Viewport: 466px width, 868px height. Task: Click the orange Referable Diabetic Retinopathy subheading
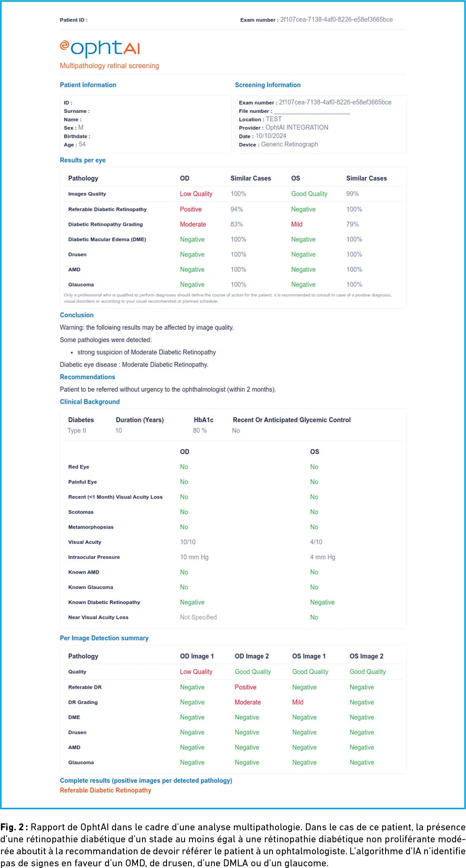coord(105,790)
